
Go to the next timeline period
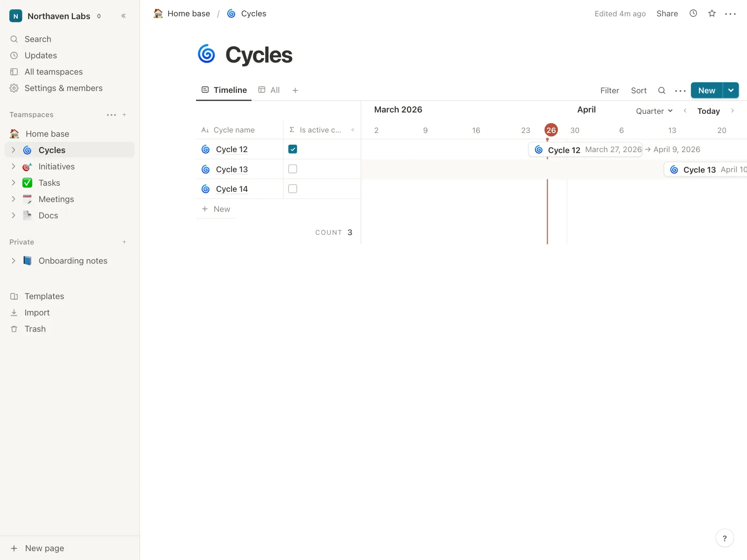pos(733,111)
